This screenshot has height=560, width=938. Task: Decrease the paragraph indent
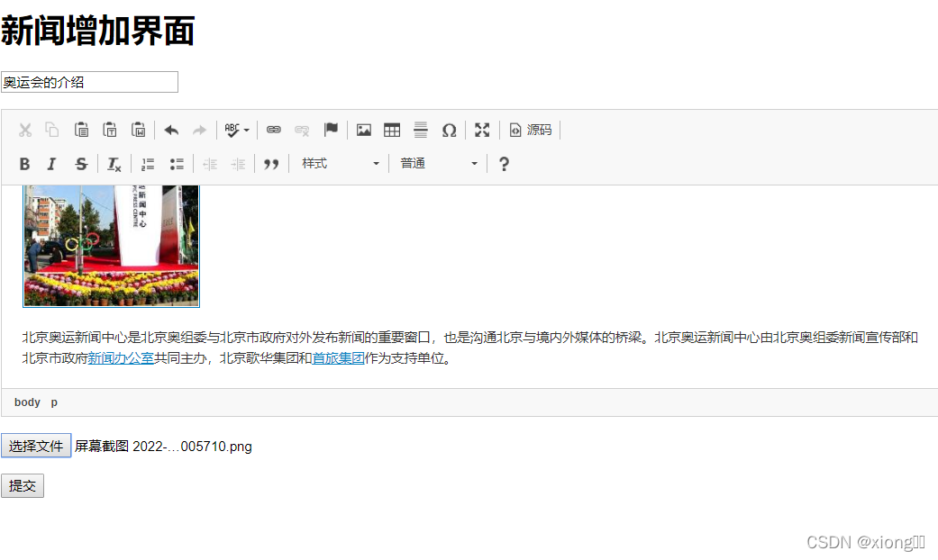point(209,164)
